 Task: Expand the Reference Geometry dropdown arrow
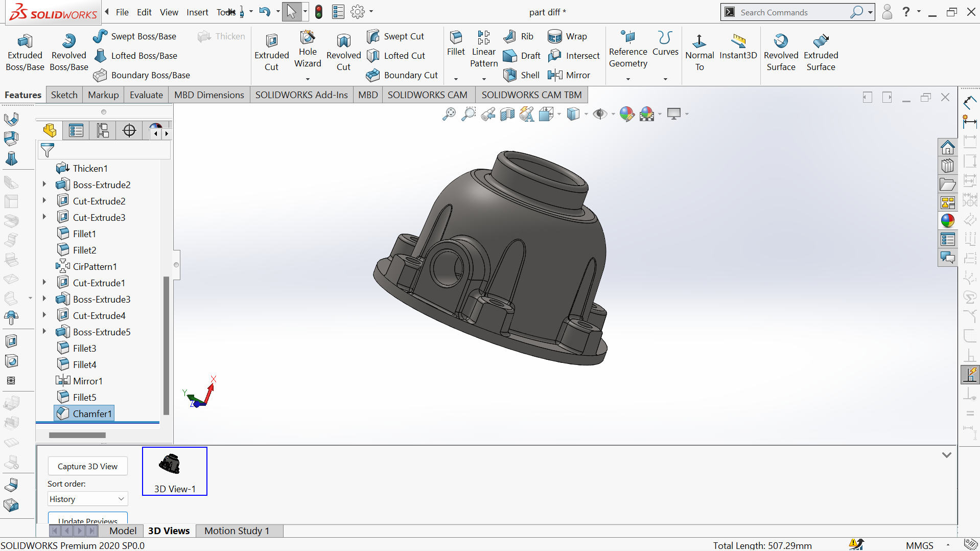pos(628,79)
